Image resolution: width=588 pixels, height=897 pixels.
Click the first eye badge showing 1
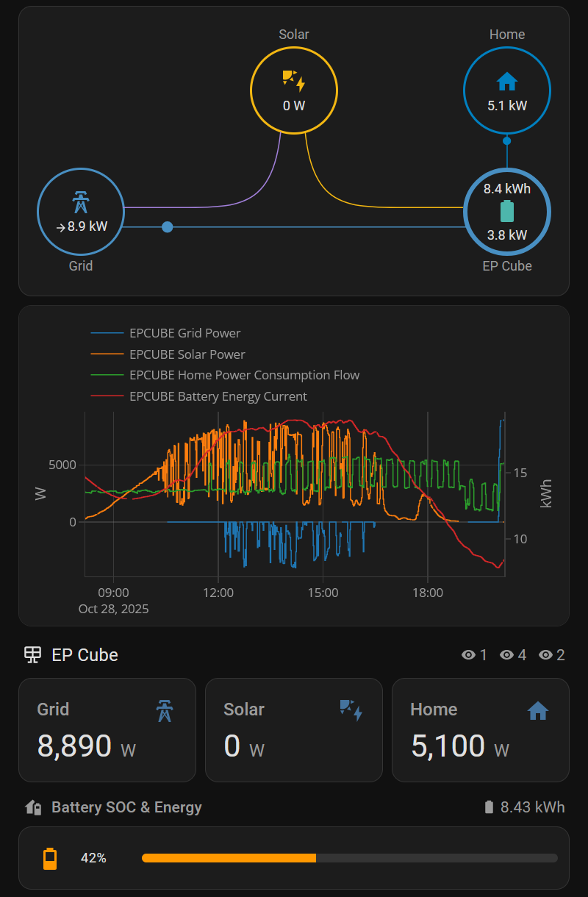[474, 655]
